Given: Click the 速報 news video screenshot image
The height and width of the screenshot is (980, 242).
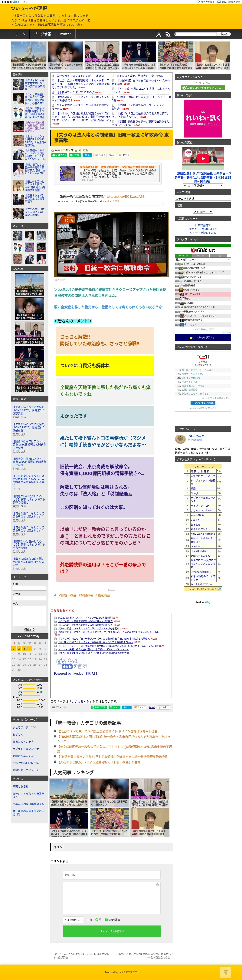Looking at the screenshot, I should pyautogui.click(x=112, y=244).
